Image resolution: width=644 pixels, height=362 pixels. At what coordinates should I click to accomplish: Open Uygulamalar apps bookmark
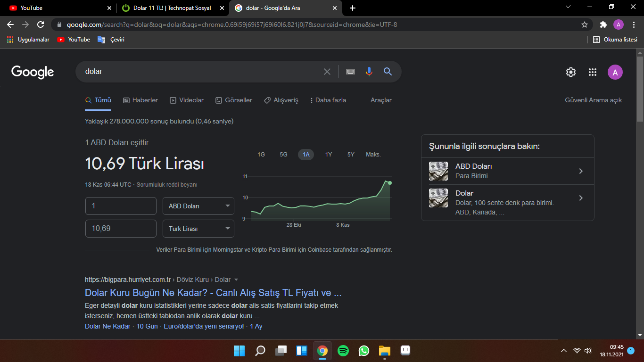pyautogui.click(x=28, y=40)
